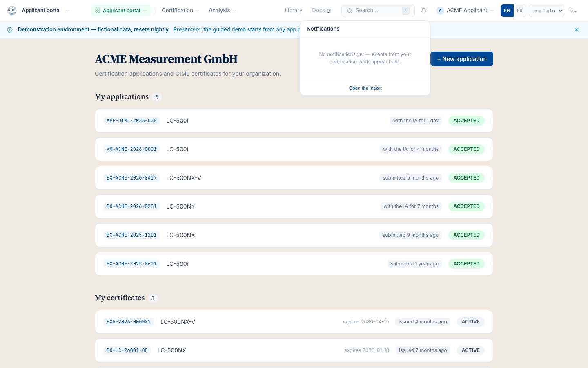Screen dimensions: 588x368
Task: Click ACCEPTED badge on EX-ACME-2025-0601 row
Action: click(466, 264)
